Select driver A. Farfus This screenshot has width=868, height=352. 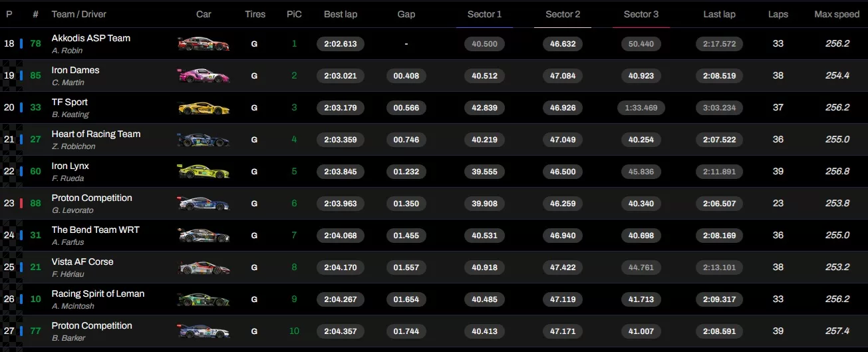click(x=67, y=242)
